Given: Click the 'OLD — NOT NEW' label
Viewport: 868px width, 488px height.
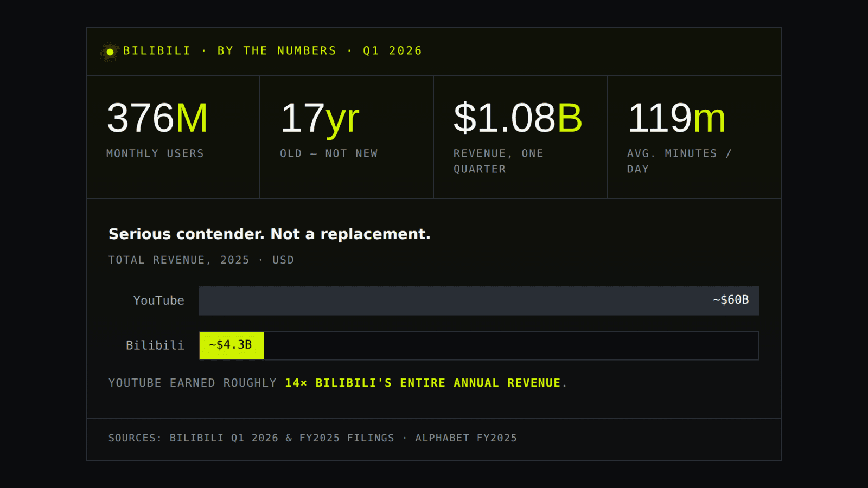Looking at the screenshot, I should click(329, 153).
